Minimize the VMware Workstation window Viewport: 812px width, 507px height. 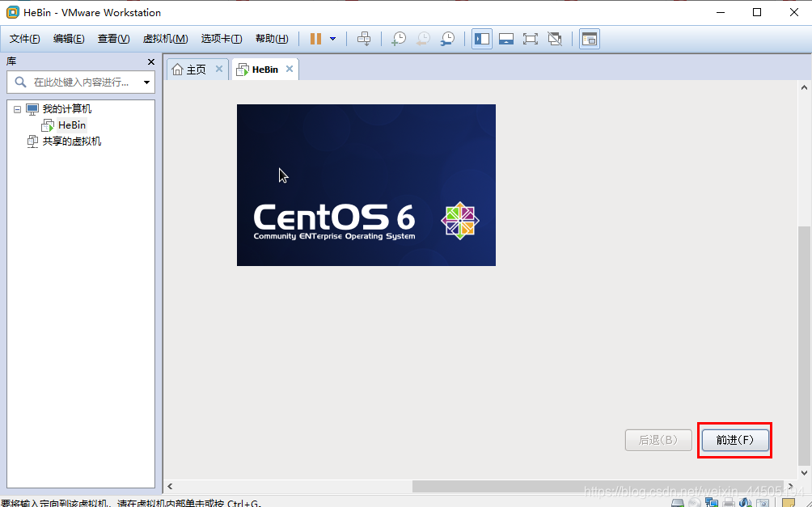point(721,12)
